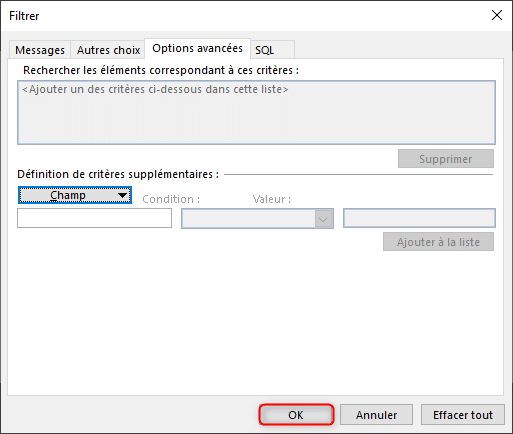This screenshot has width=513, height=434.
Task: Select the Options avancées tab
Action: [197, 49]
